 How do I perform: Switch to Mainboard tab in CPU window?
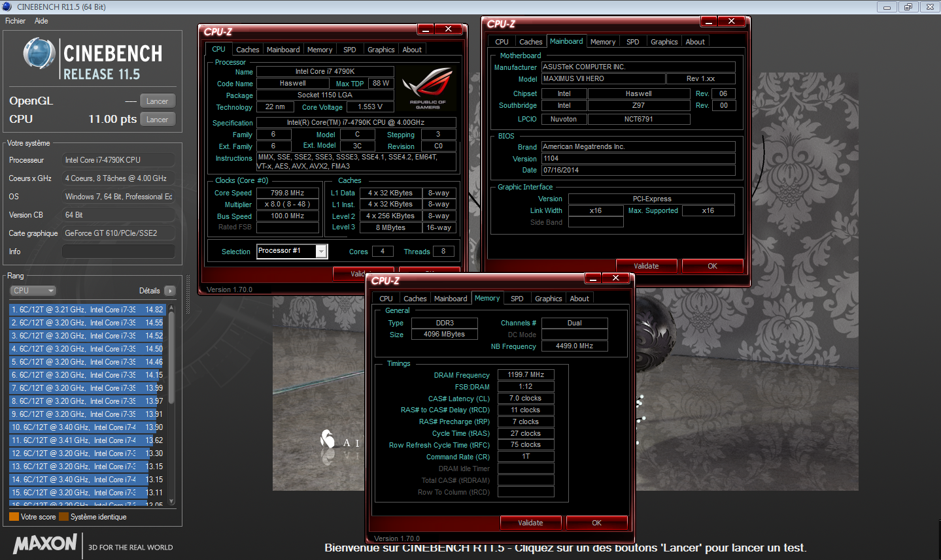[283, 50]
